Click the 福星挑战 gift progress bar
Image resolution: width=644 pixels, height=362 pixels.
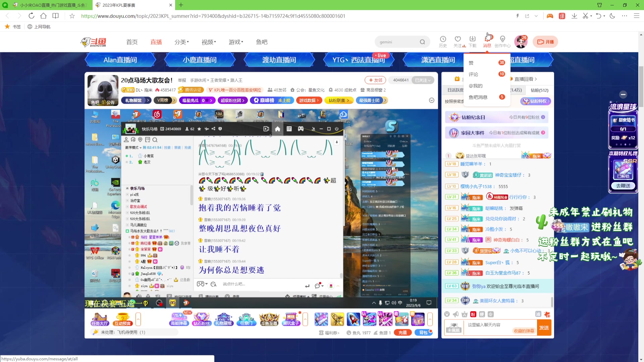pos(197,100)
